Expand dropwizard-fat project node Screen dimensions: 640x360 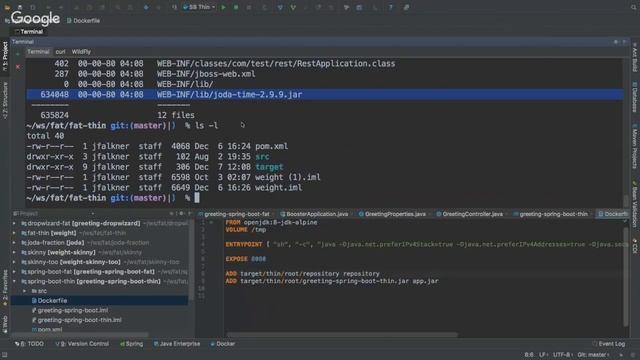14,223
